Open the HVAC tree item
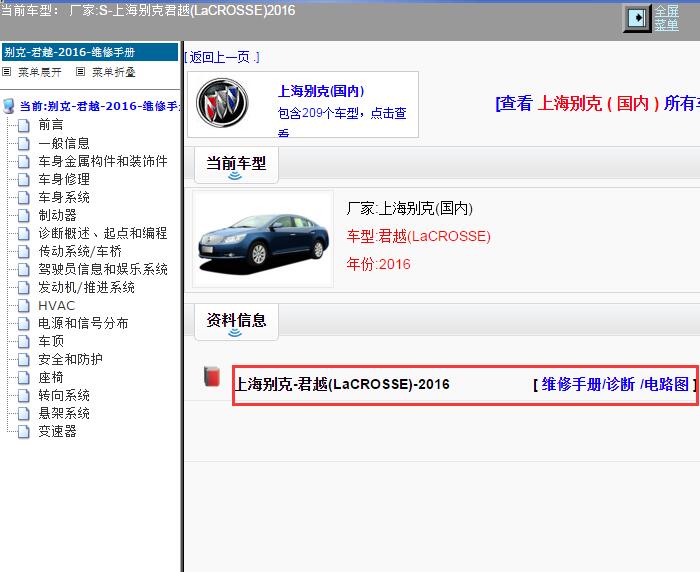Image resolution: width=700 pixels, height=572 pixels. click(56, 305)
